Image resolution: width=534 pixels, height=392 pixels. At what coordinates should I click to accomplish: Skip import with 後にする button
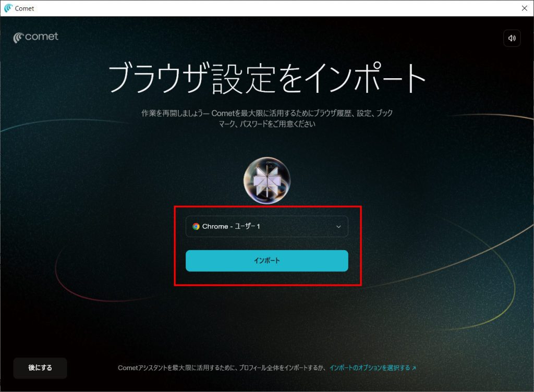[x=40, y=368]
